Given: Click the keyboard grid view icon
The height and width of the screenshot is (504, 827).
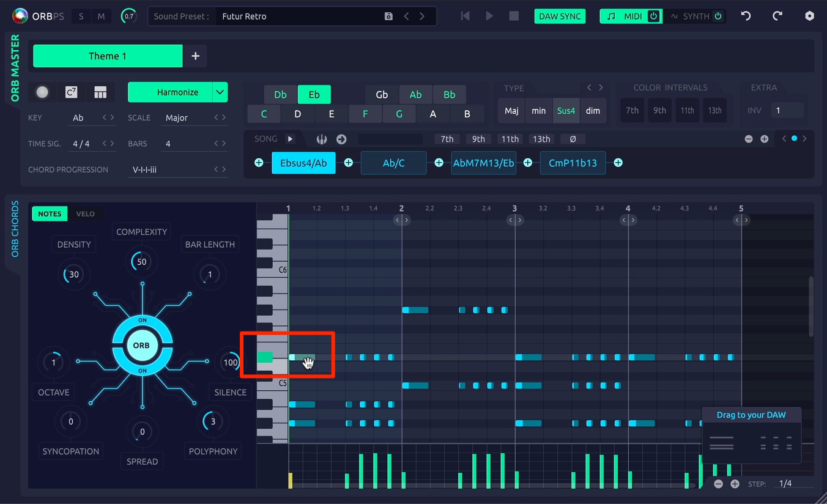Looking at the screenshot, I should pos(100,92).
